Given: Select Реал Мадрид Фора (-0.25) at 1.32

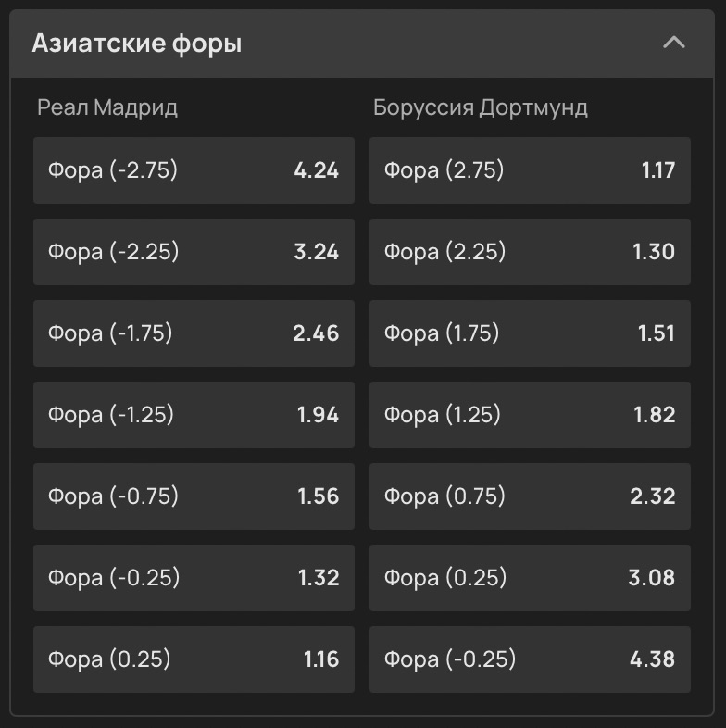Looking at the screenshot, I should (x=194, y=578).
